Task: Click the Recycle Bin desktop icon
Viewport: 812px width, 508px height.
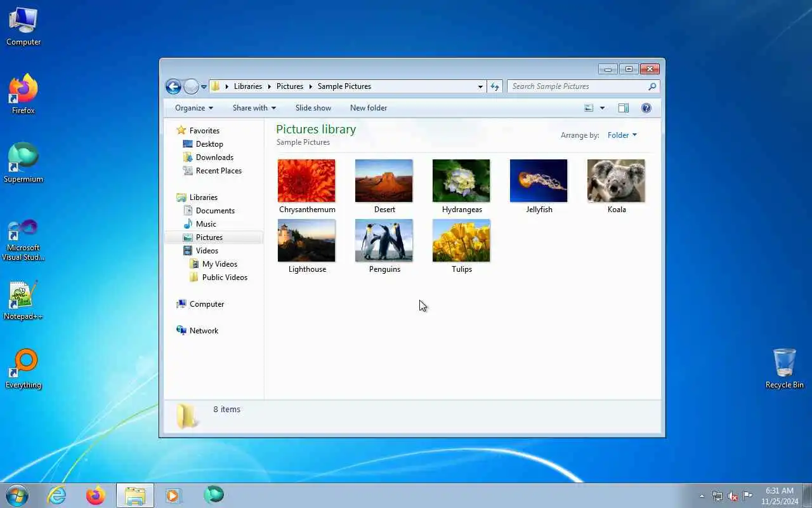Action: 785,369
